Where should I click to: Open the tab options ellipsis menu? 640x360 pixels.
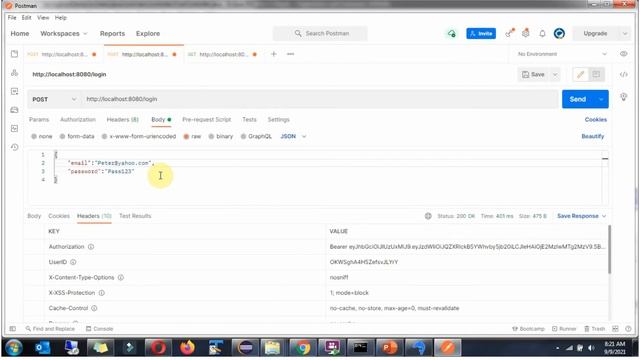(x=290, y=54)
